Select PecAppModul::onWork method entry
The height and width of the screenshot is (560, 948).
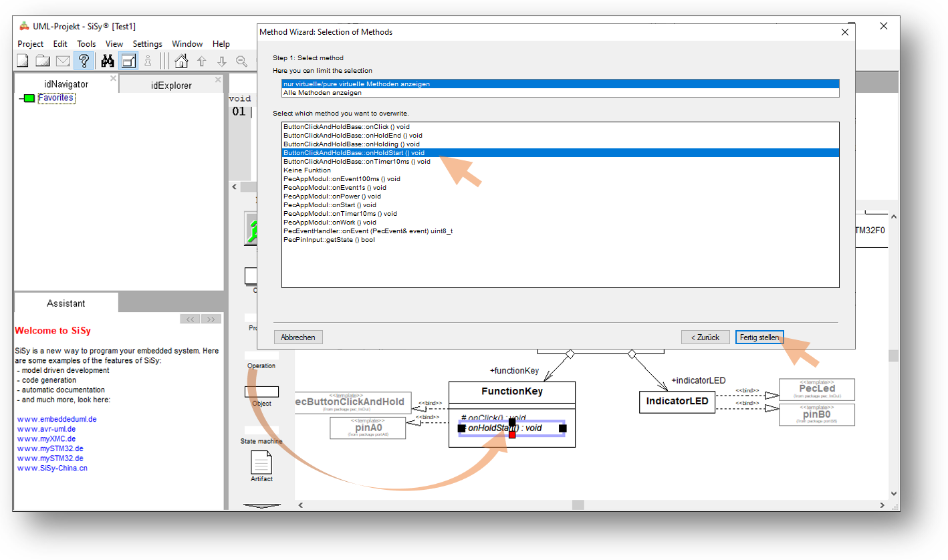(x=330, y=222)
